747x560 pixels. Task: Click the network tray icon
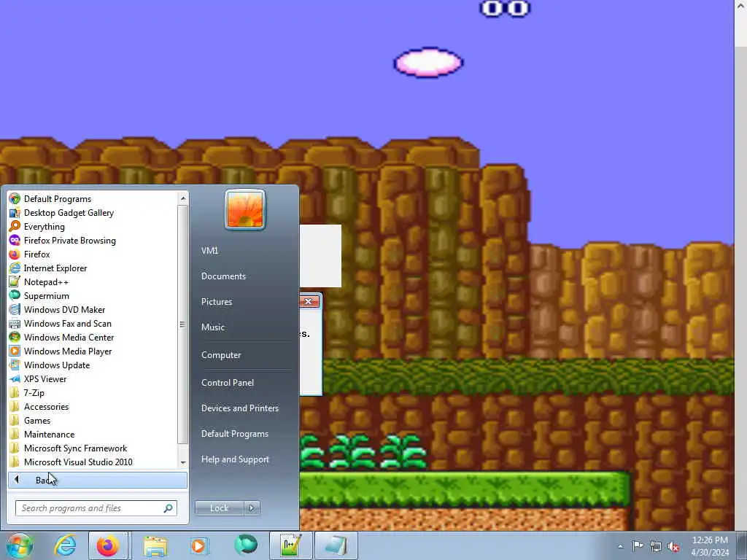pos(656,547)
